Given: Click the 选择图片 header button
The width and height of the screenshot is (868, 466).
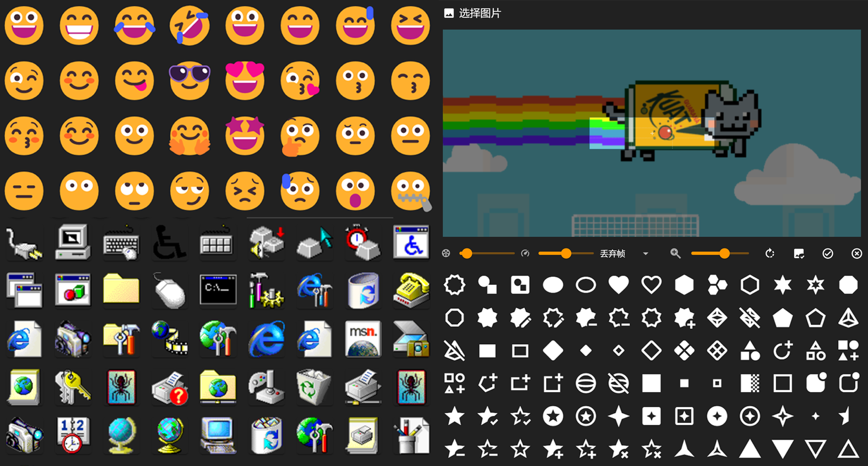Looking at the screenshot, I should pyautogui.click(x=473, y=13).
